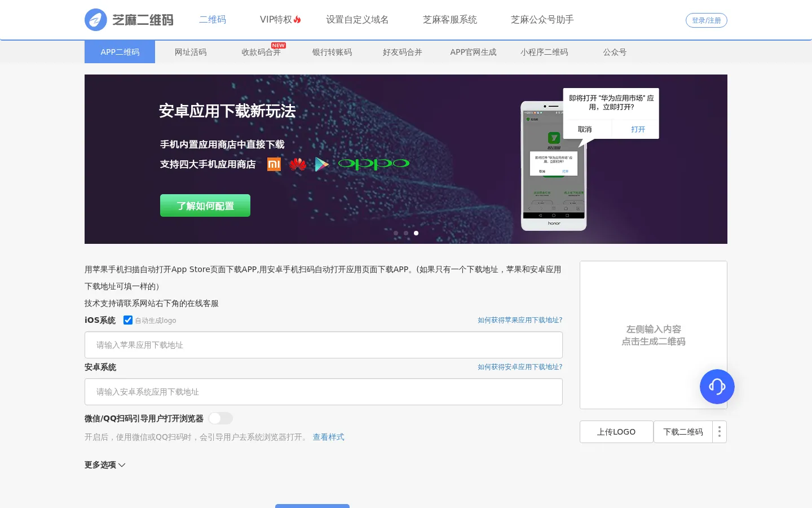Switch to the 收款码合并 tab

click(261, 52)
